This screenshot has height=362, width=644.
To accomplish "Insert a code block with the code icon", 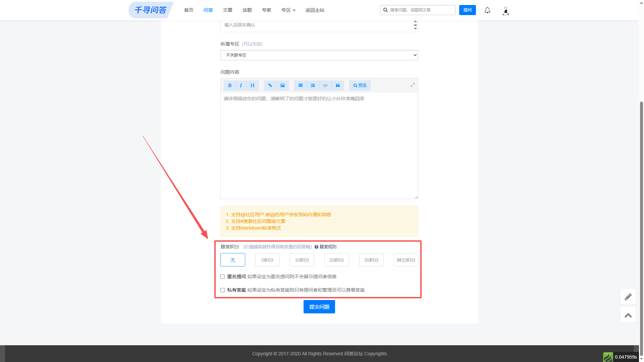I will (x=325, y=85).
